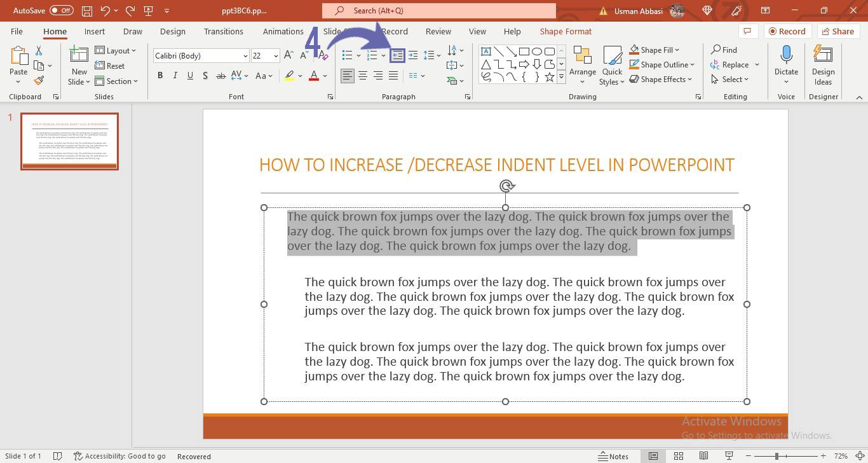Click the Format Painter brush icon
This screenshot has height=463, width=868.
point(39,81)
